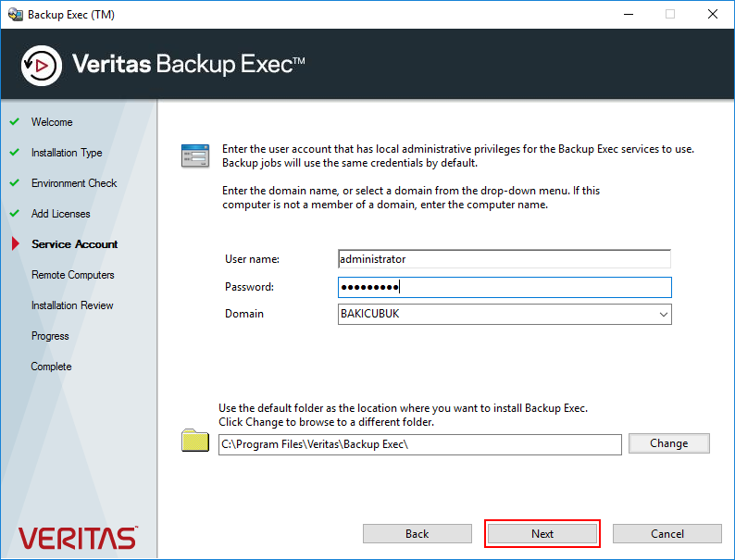Click the 'User name:' label
This screenshot has width=735, height=560.
(x=252, y=259)
